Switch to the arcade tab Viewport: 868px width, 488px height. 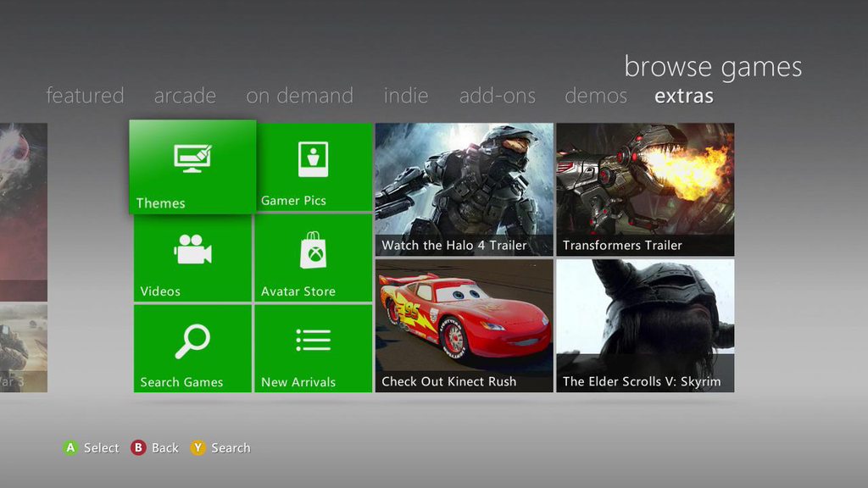click(x=185, y=96)
